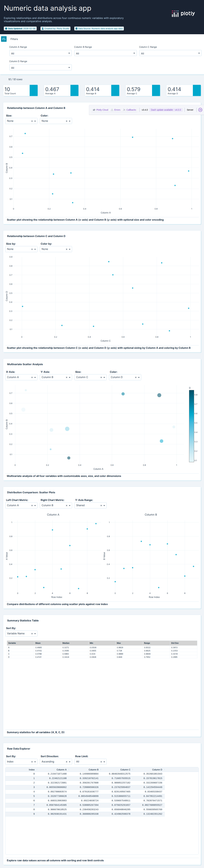The image size is (204, 868).
Task: Clear the Color by selection in Column C vs D chart
Action: tap(66, 249)
